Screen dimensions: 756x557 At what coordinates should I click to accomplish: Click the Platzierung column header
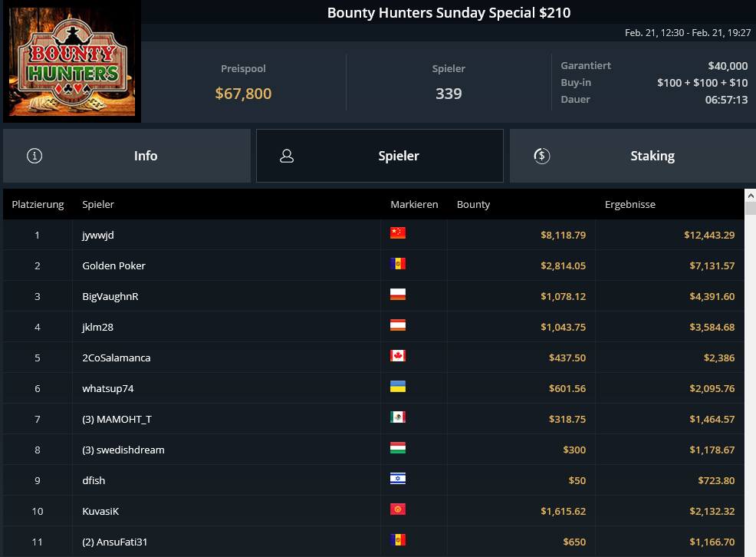coord(38,205)
